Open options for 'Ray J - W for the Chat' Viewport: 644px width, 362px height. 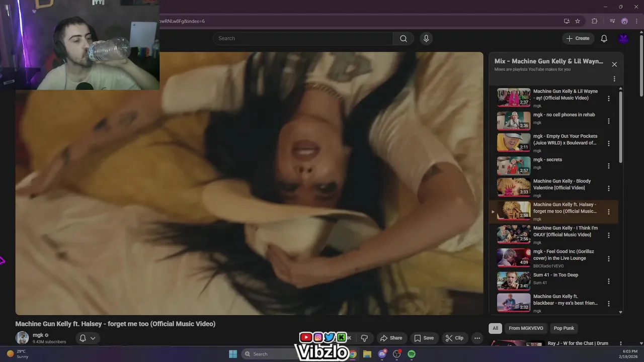pos(620,343)
